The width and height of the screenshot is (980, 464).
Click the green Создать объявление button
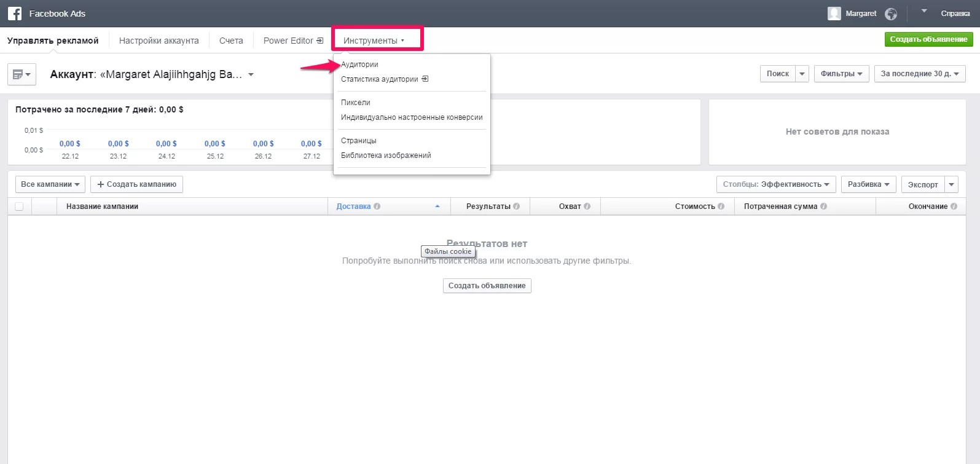click(928, 39)
